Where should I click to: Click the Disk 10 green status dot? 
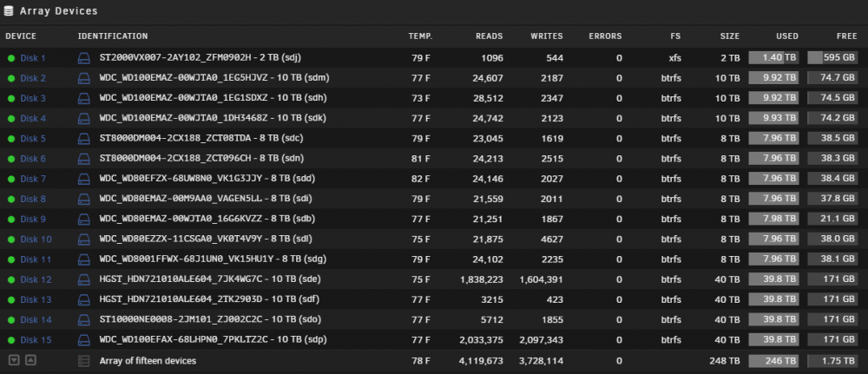(11, 239)
